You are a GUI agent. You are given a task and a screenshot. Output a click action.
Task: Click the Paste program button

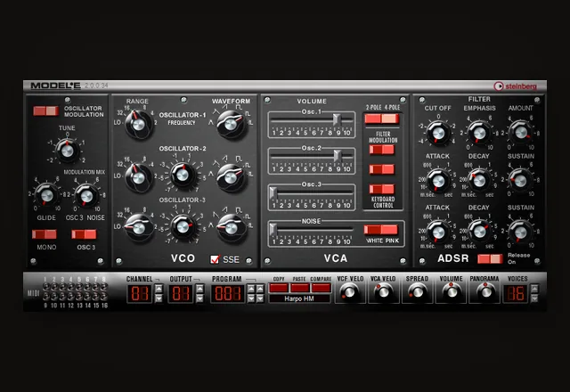coord(300,288)
